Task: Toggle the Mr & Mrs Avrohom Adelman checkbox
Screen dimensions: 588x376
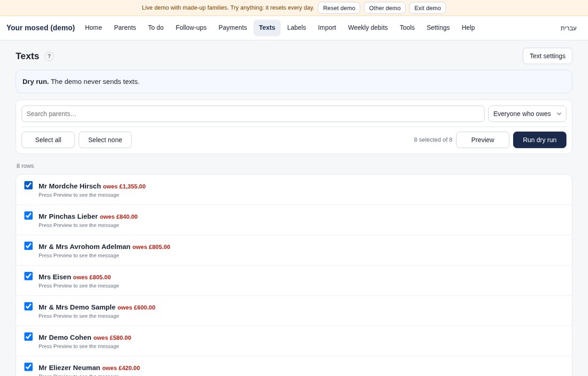Action: 28,246
